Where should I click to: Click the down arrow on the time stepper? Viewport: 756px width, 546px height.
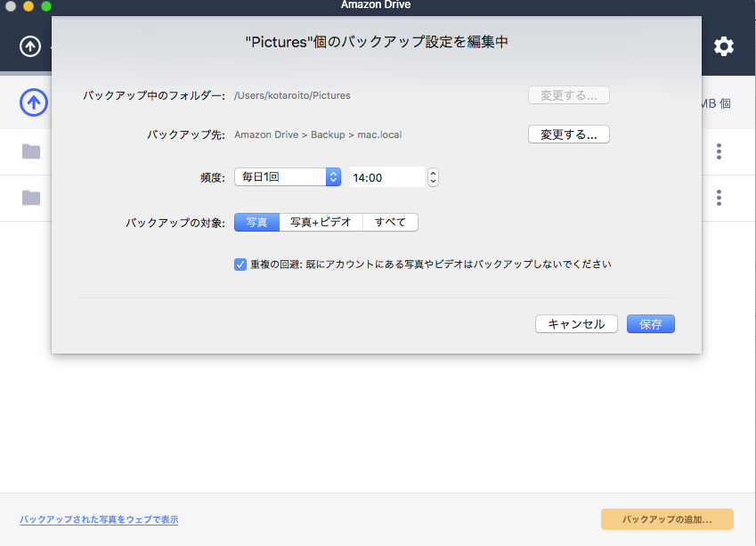433,181
